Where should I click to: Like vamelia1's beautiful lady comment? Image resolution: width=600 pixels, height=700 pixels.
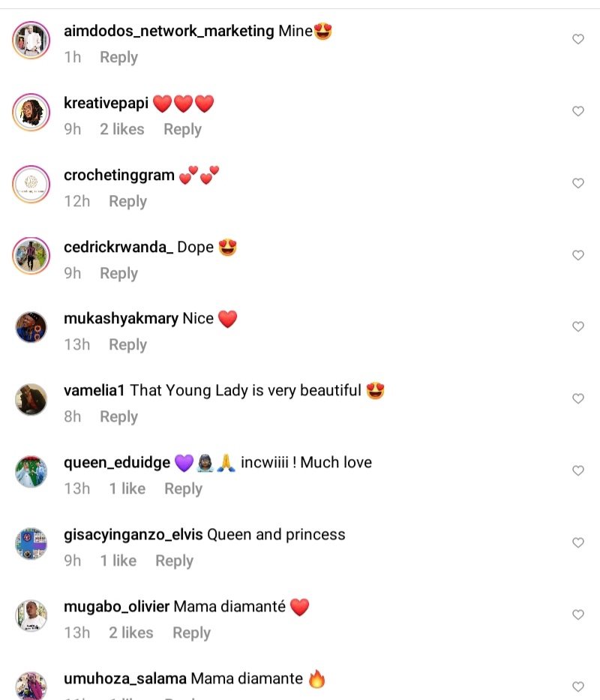point(578,398)
